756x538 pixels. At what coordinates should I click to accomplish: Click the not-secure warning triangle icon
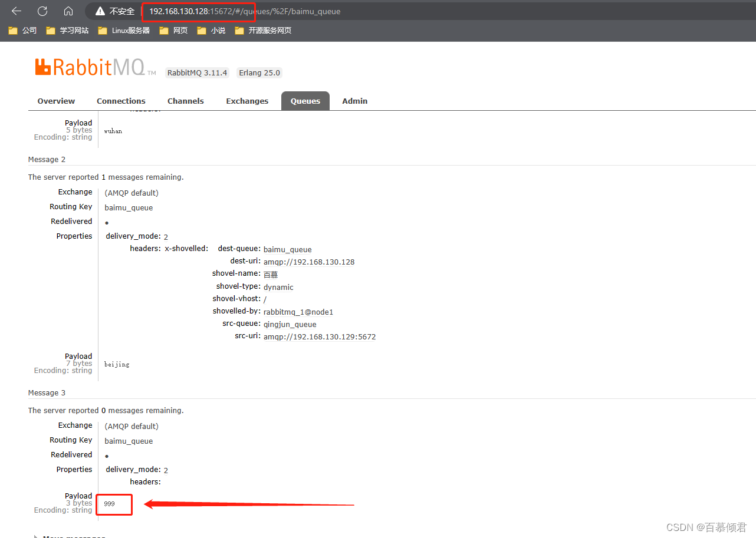pyautogui.click(x=100, y=11)
